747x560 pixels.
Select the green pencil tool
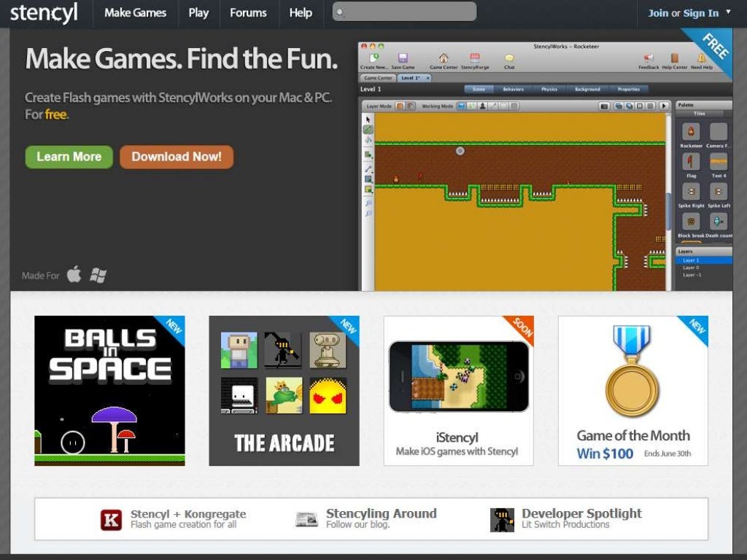click(x=368, y=130)
